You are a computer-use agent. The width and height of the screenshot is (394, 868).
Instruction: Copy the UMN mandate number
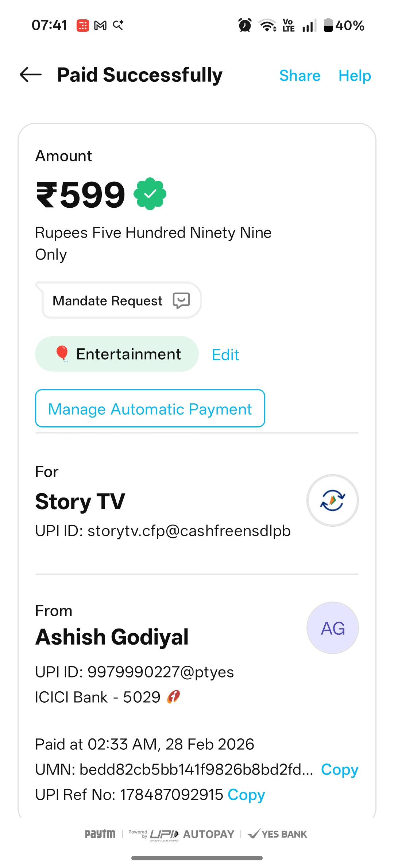339,769
